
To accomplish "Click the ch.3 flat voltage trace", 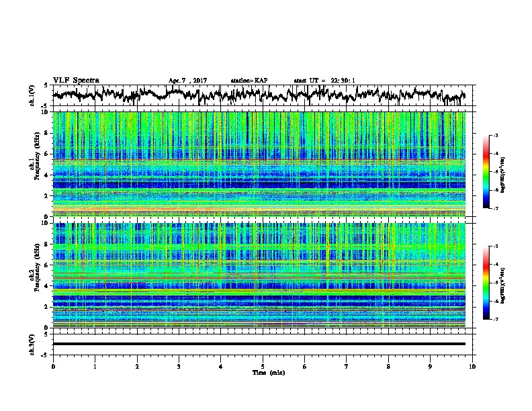I will 259,344.
